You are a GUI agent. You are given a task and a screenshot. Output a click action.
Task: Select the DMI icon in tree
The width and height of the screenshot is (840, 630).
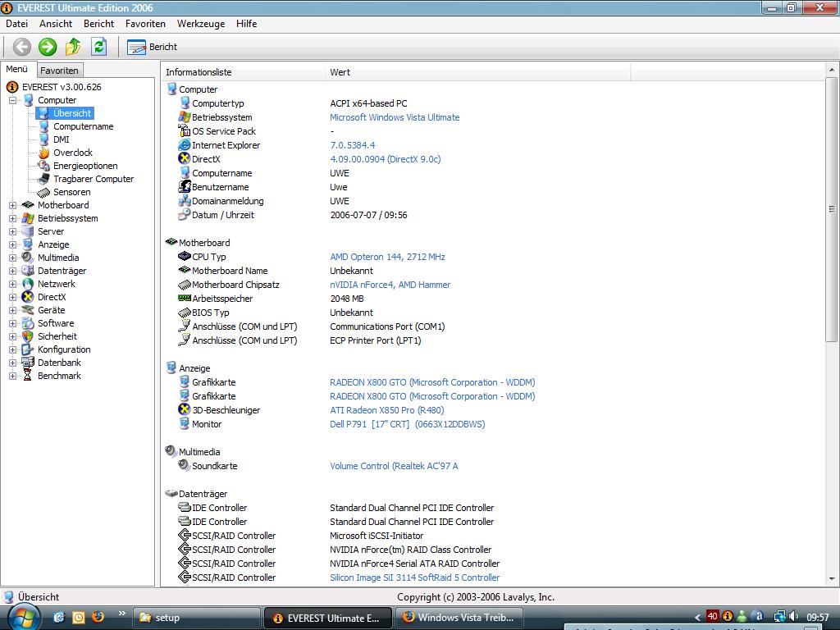coord(44,139)
